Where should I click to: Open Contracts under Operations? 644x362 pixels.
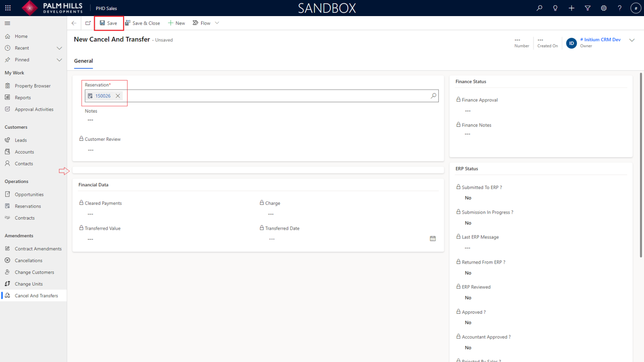[33, 218]
